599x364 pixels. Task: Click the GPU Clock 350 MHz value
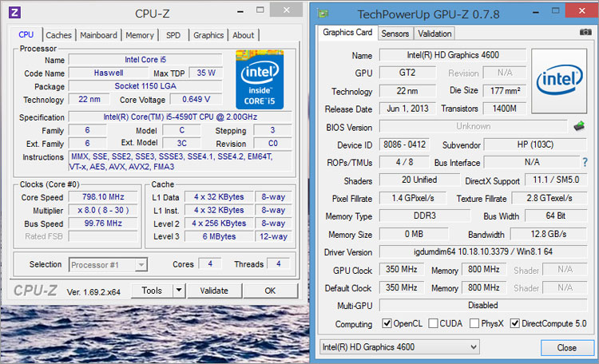pyautogui.click(x=402, y=269)
